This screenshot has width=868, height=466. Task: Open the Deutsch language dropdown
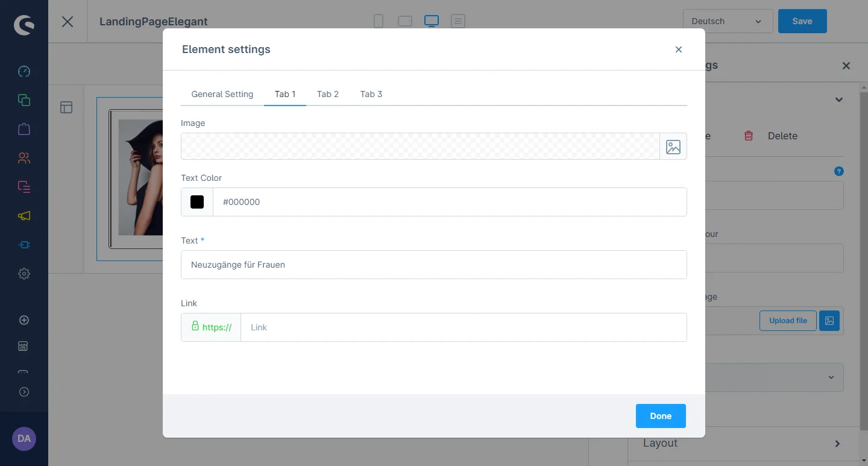point(728,21)
